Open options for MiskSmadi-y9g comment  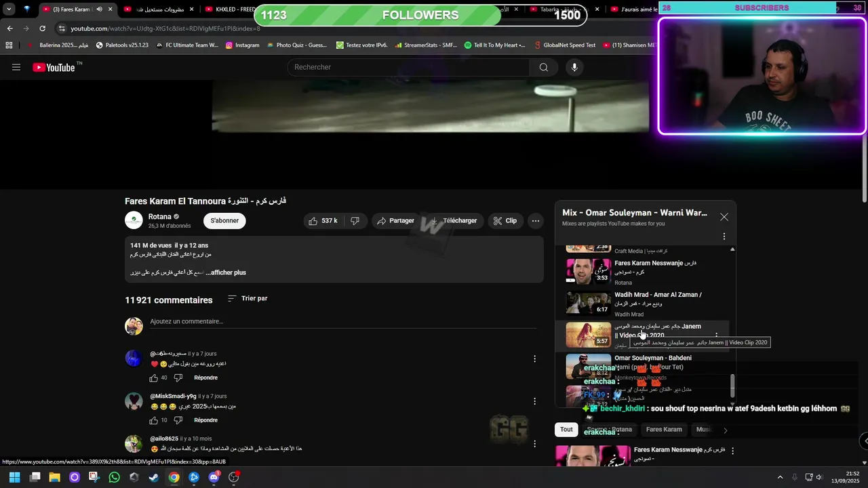[x=534, y=401]
